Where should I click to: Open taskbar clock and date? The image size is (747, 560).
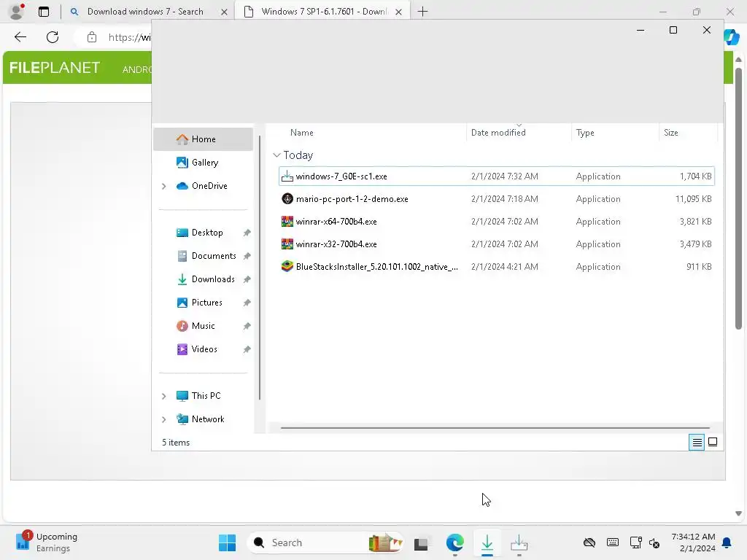(693, 542)
